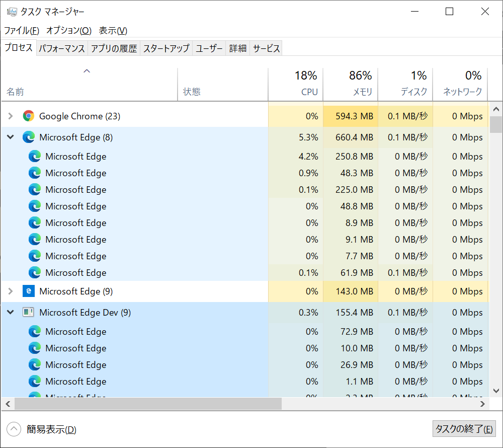Click the vertical scrollbar thumb

(x=496, y=124)
